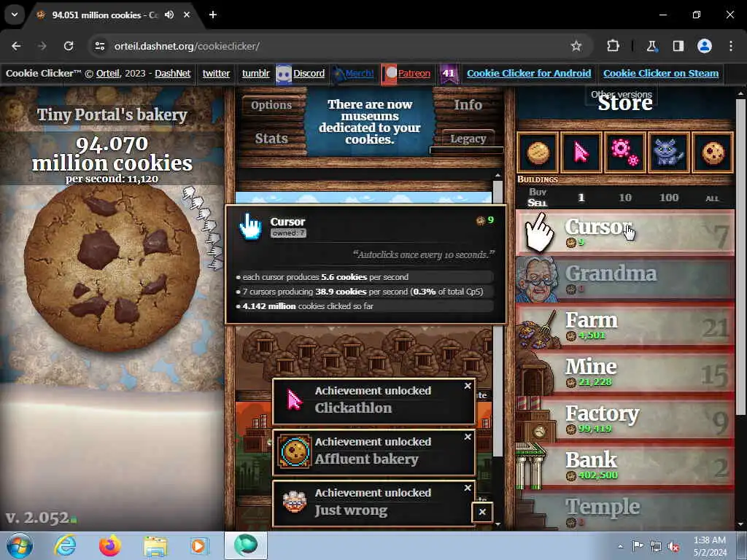Open the Info menu
This screenshot has height=560, width=747.
(468, 105)
